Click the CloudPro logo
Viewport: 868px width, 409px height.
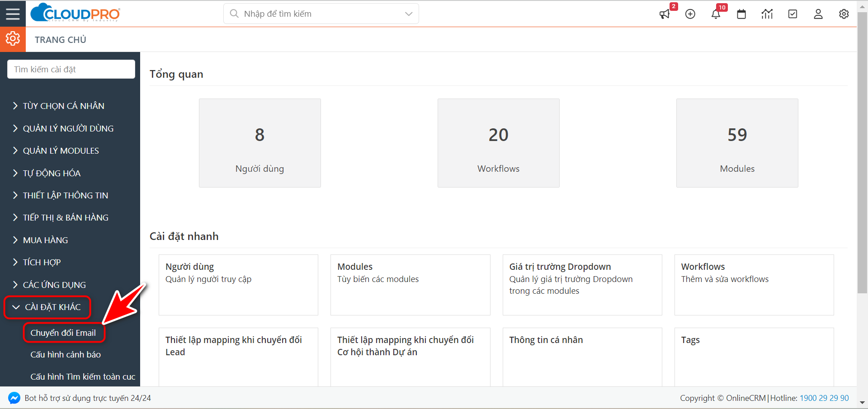pyautogui.click(x=75, y=13)
